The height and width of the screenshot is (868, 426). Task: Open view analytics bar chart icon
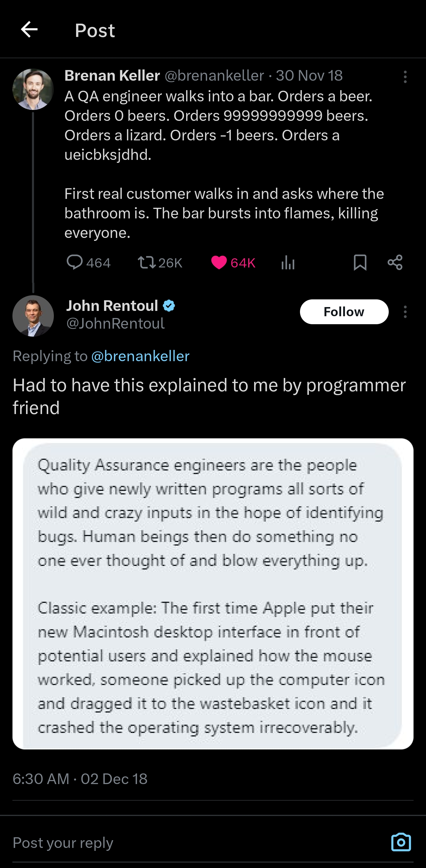pyautogui.click(x=288, y=262)
